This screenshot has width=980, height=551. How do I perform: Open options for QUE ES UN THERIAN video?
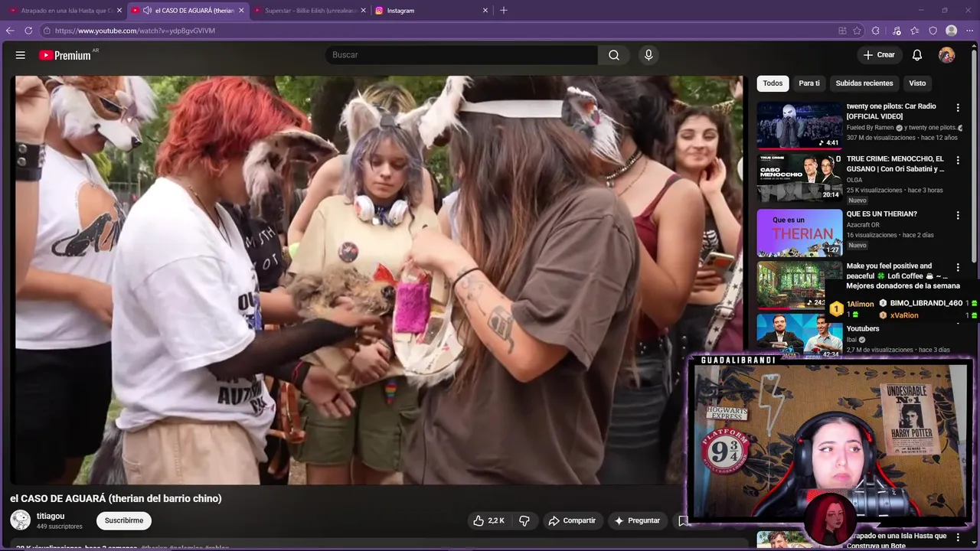(x=958, y=215)
